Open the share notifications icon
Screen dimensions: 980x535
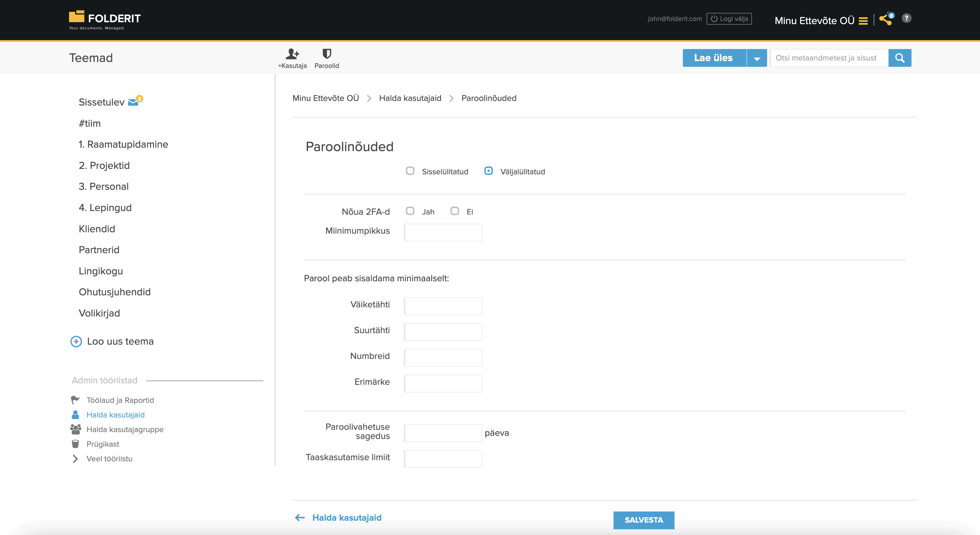[886, 19]
